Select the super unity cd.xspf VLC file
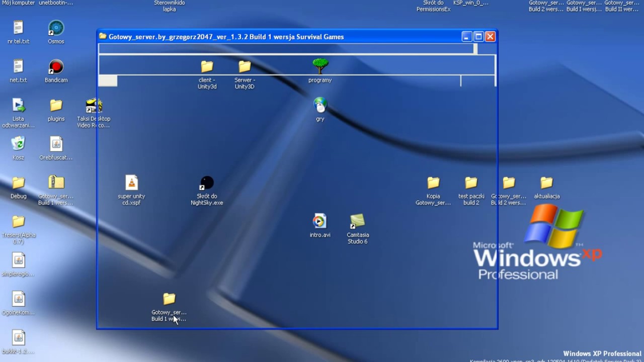644x362 pixels. click(x=131, y=183)
